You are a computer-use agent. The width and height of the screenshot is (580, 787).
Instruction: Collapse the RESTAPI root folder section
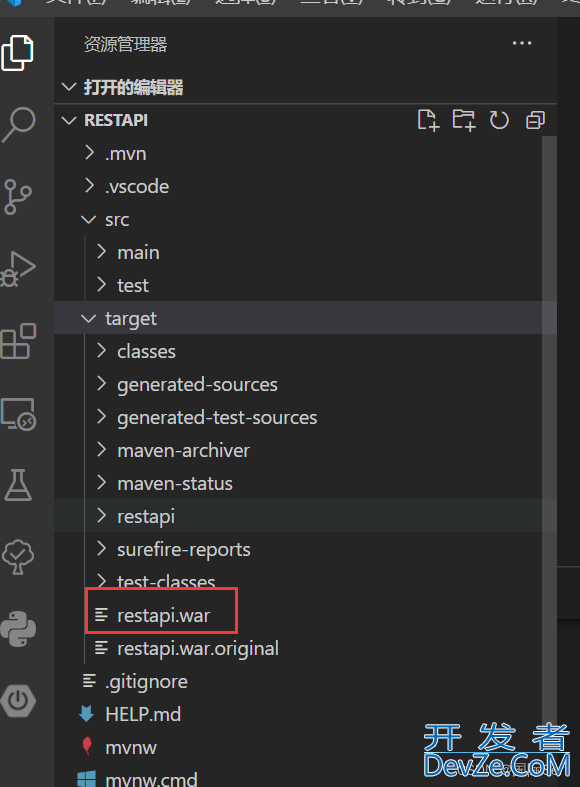(x=69, y=120)
